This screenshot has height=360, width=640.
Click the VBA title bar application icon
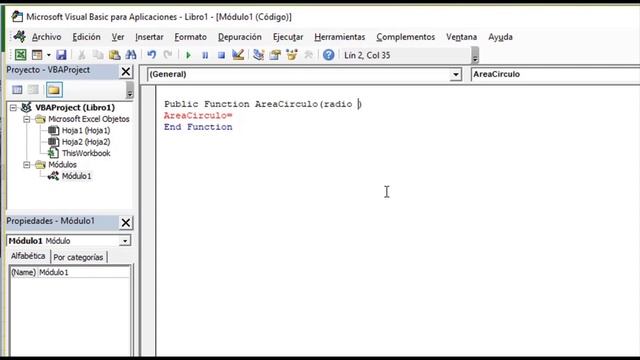(x=17, y=16)
